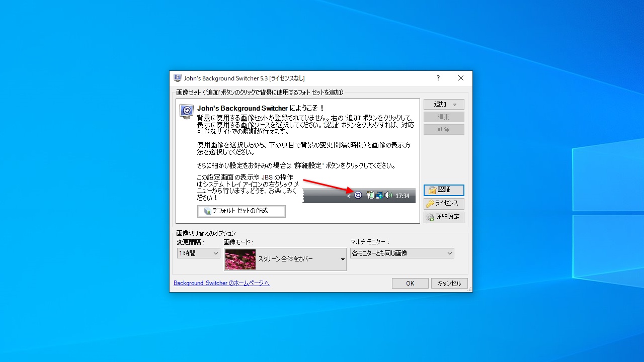
Task: Click the app icon in the title bar
Action: point(177,78)
